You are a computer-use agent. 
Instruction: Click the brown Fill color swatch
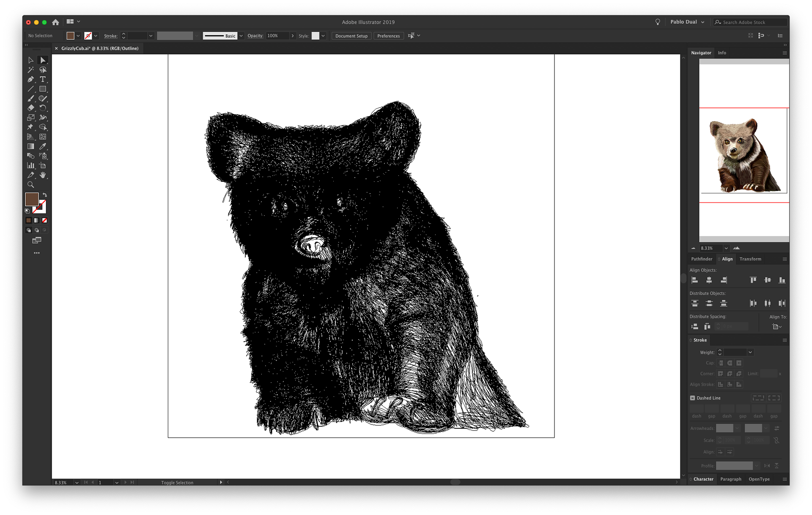tap(32, 199)
